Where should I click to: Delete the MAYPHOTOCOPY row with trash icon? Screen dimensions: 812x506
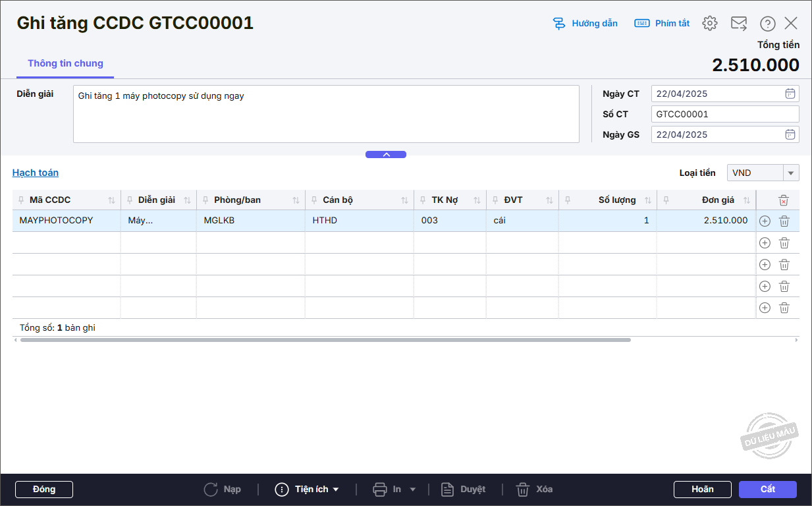784,221
